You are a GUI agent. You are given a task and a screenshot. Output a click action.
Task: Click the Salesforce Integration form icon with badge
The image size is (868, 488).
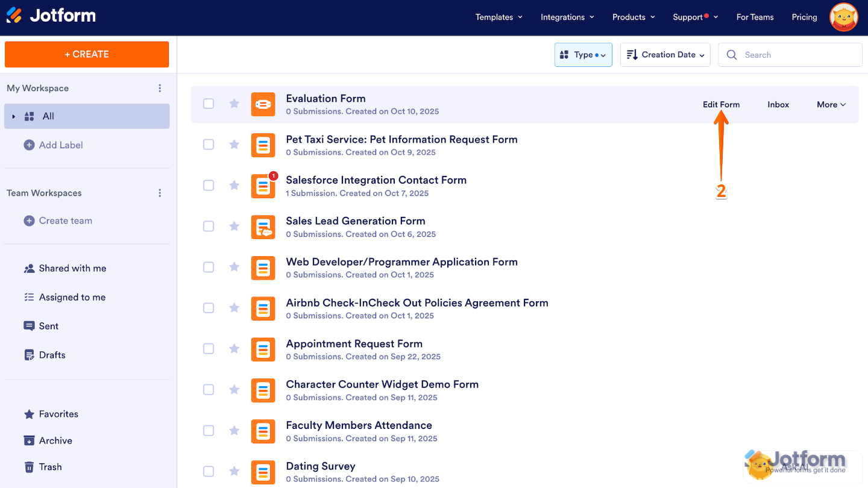point(263,186)
